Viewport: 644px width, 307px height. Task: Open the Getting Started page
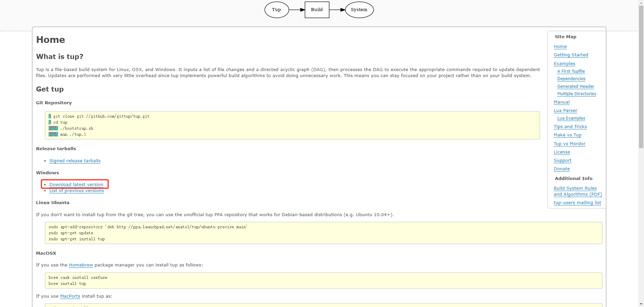[571, 55]
